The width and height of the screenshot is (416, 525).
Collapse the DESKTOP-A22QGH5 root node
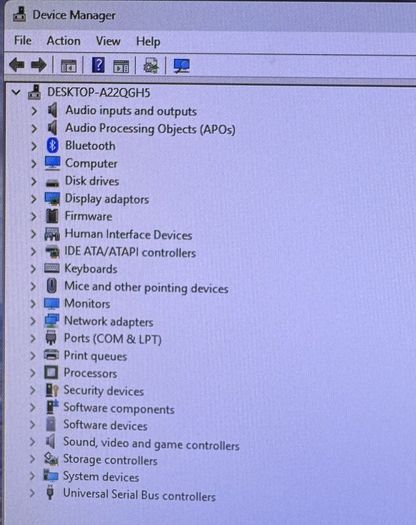tap(16, 92)
